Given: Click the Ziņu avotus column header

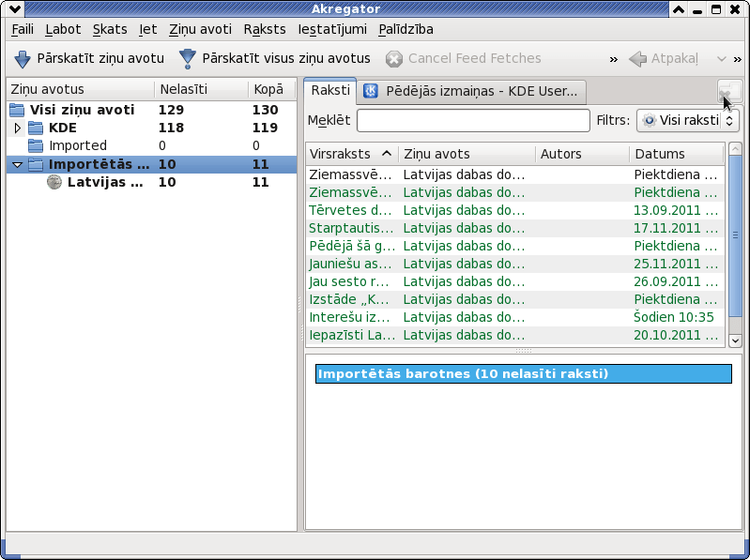Looking at the screenshot, I should point(81,89).
